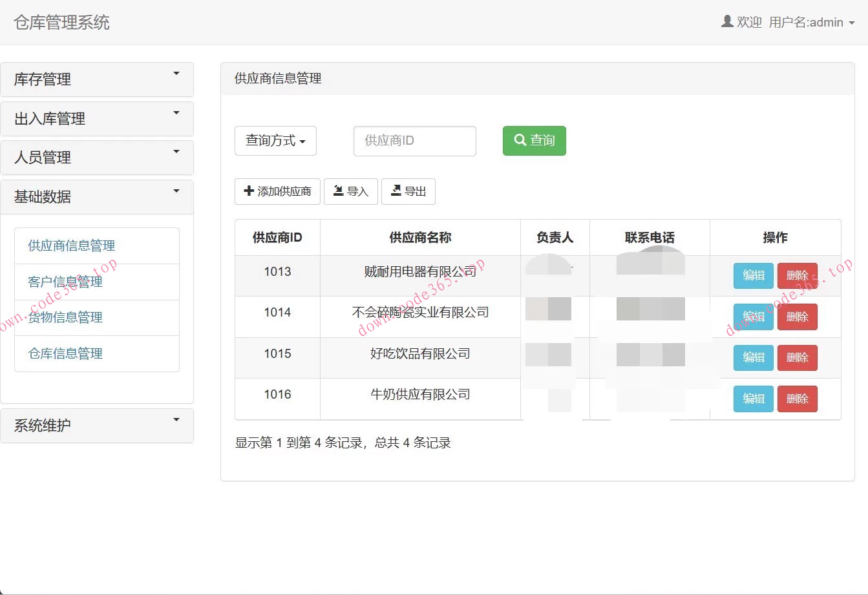The height and width of the screenshot is (595, 868).
Task: Select 供应商信息管理 in the sidebar
Action: pos(71,245)
